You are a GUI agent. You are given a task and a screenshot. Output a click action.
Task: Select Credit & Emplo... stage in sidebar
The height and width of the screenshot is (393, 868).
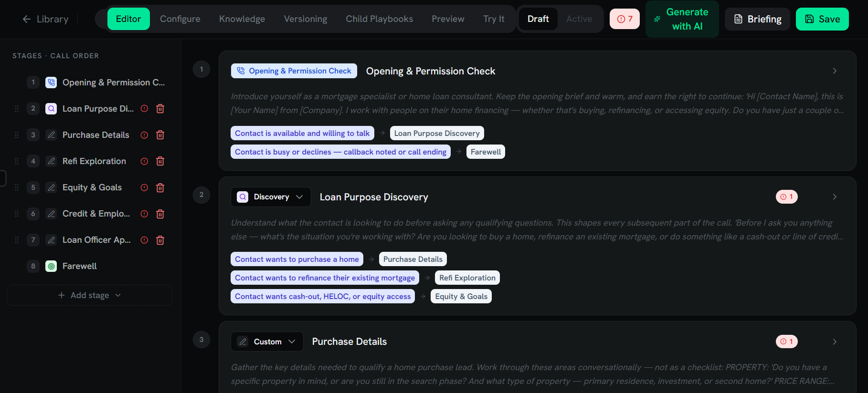pyautogui.click(x=96, y=214)
